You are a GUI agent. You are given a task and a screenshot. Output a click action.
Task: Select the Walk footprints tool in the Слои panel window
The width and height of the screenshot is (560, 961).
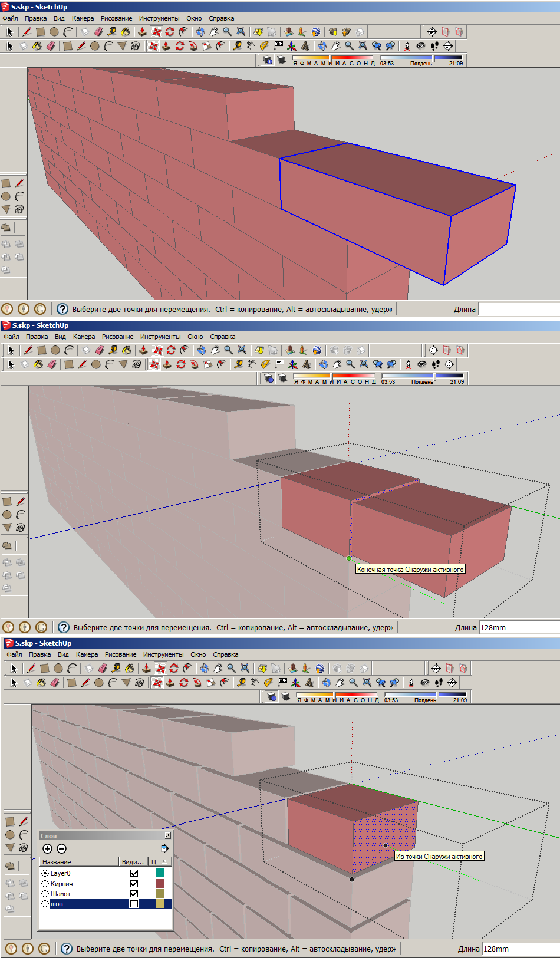(439, 682)
